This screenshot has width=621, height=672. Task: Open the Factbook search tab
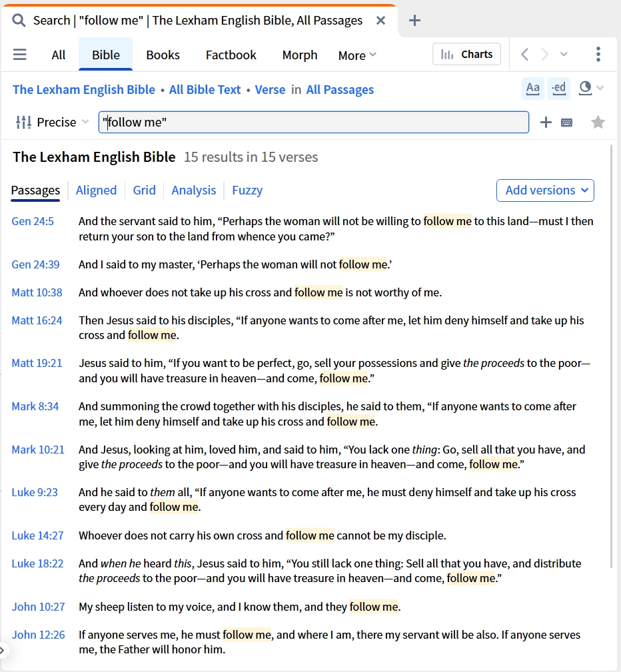pyautogui.click(x=231, y=55)
